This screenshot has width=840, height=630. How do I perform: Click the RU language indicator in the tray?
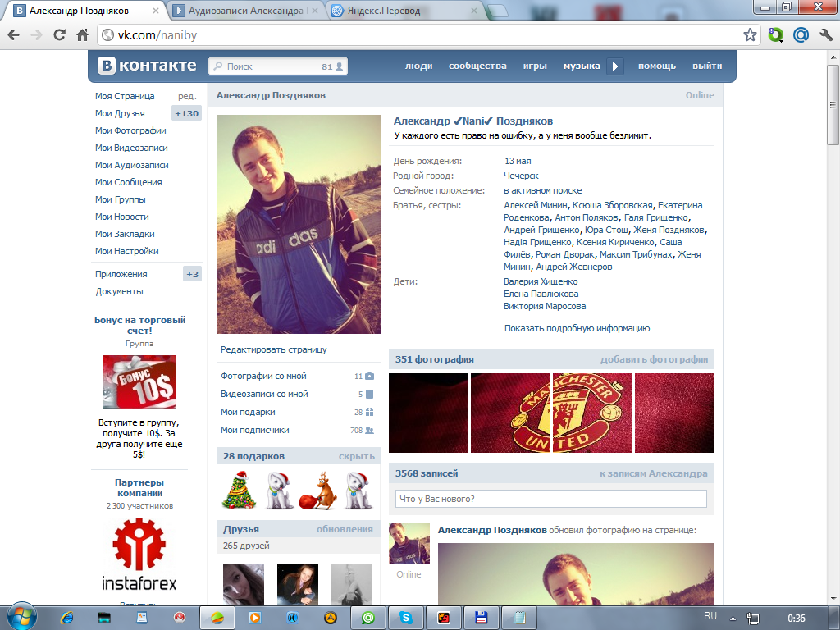point(710,616)
